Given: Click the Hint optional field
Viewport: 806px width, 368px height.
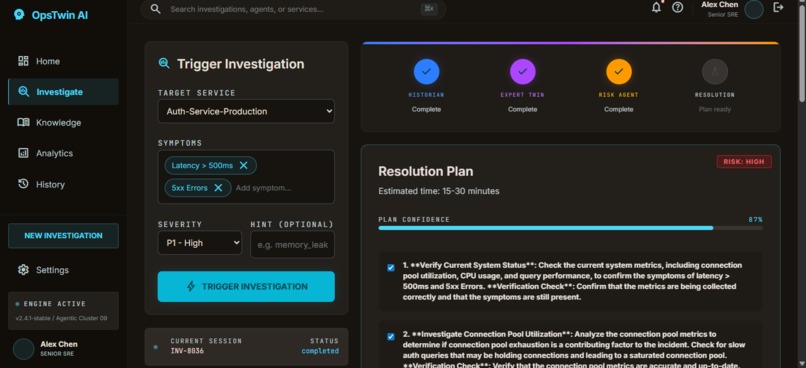Looking at the screenshot, I should point(292,245).
